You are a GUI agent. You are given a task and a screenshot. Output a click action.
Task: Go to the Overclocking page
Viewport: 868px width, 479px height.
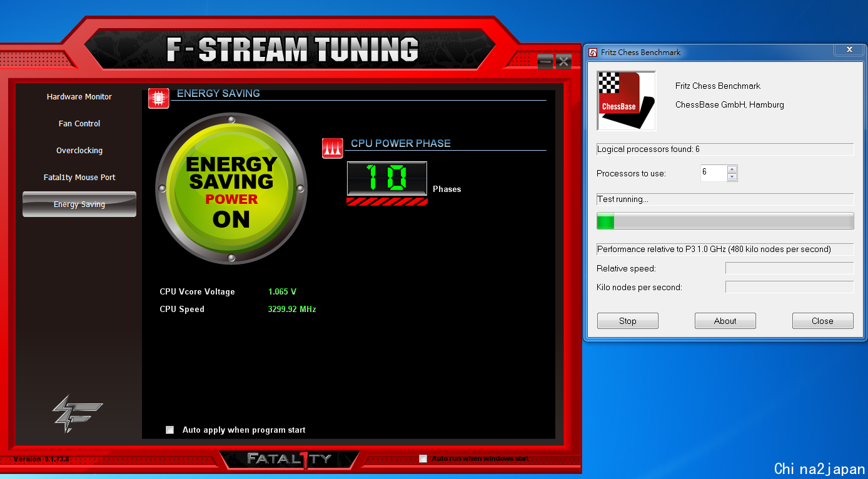click(79, 151)
